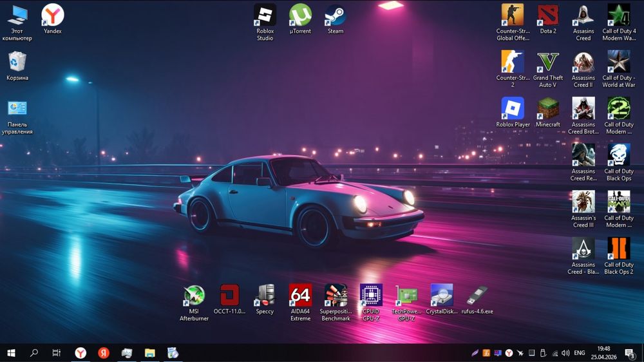The image size is (644, 362).
Task: Click the orange square tray icon
Action: (x=486, y=352)
